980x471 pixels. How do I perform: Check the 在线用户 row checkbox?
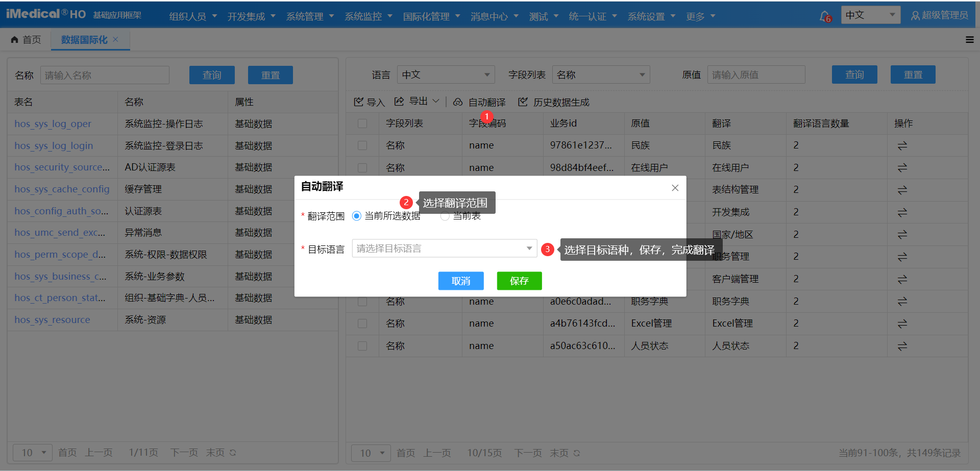362,167
